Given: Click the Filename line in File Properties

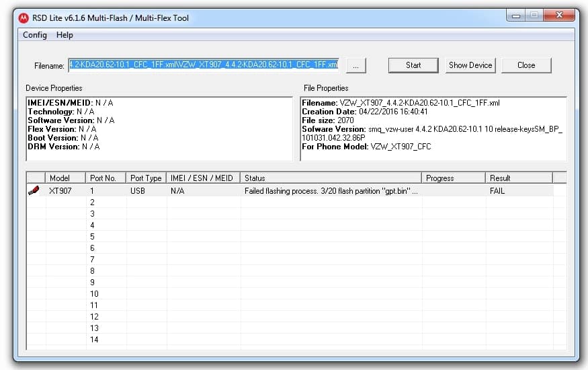Looking at the screenshot, I should [401, 103].
